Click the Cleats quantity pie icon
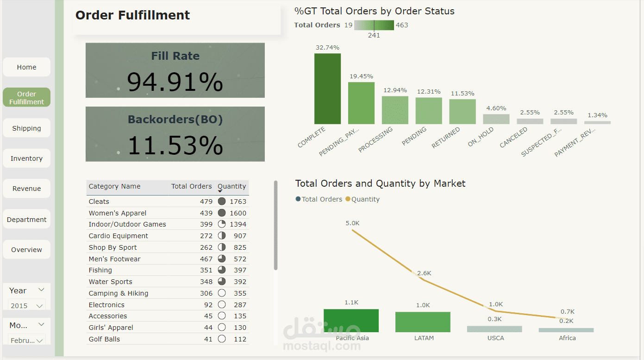Screen dimensions: 644x360 tap(222, 202)
